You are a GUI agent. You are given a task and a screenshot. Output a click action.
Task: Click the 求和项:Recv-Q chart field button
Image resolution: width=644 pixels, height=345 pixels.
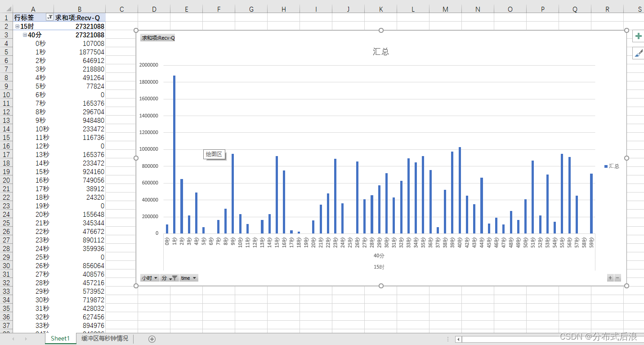click(158, 38)
